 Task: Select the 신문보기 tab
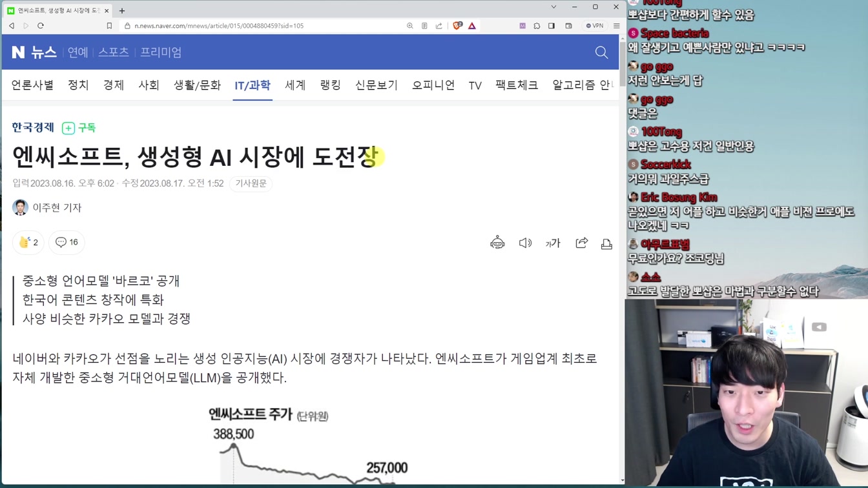point(377,85)
